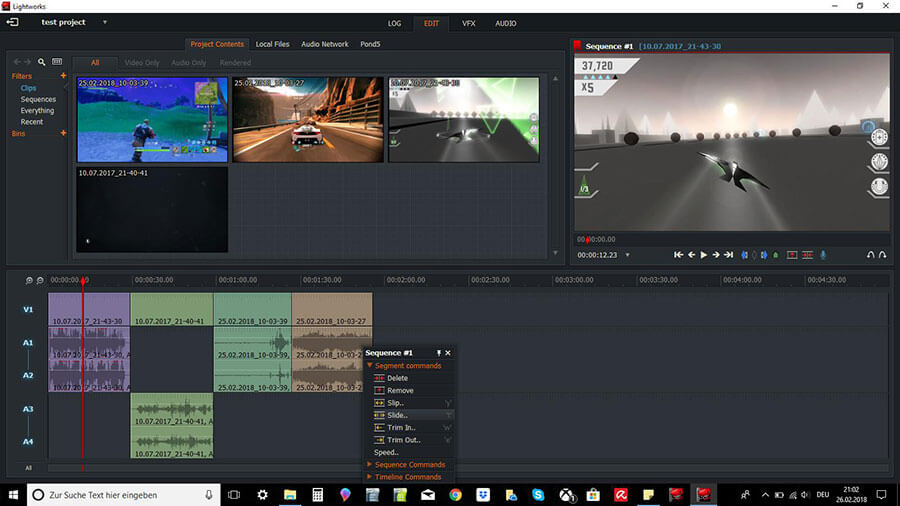Select the Sequences filter

click(38, 99)
